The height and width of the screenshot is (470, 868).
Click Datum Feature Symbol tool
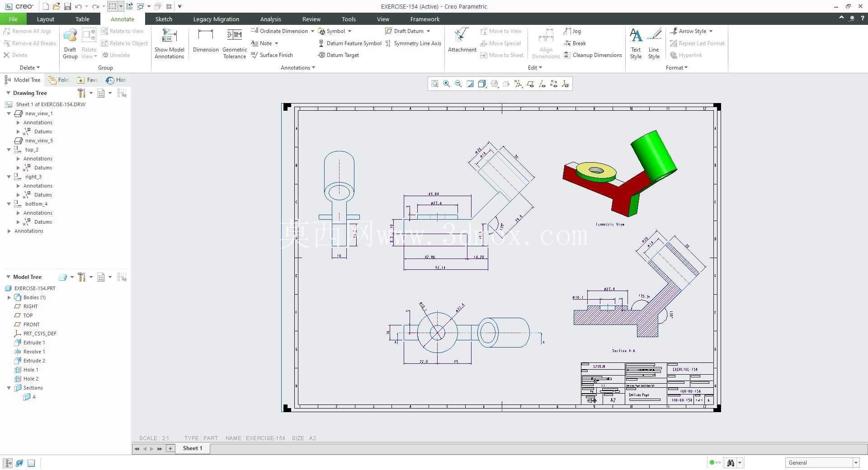pos(350,43)
